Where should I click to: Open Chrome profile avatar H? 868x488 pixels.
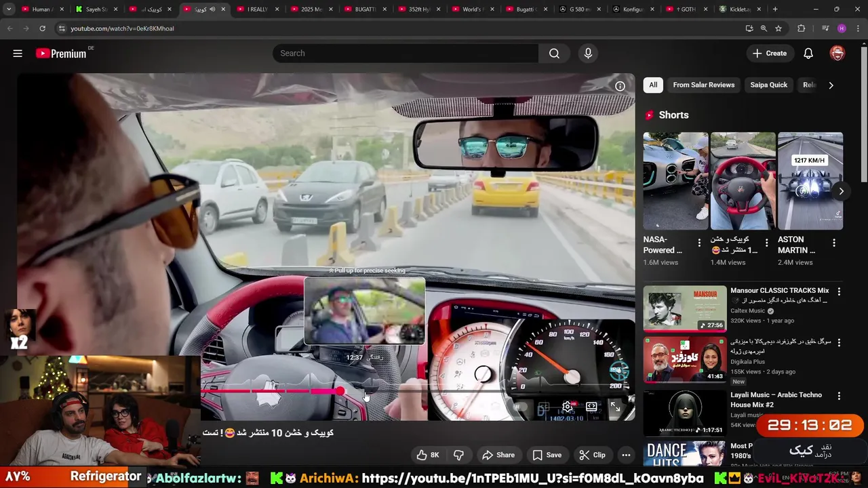click(x=842, y=28)
